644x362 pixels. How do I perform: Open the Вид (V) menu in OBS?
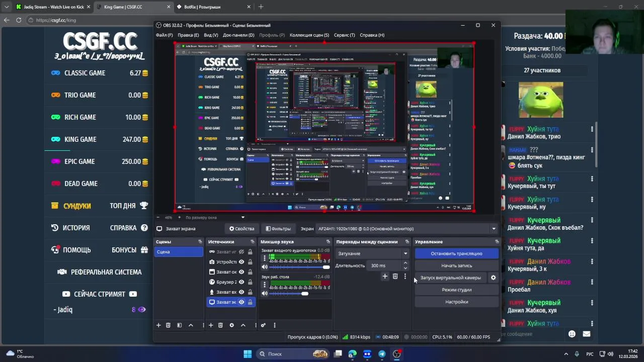tap(211, 35)
